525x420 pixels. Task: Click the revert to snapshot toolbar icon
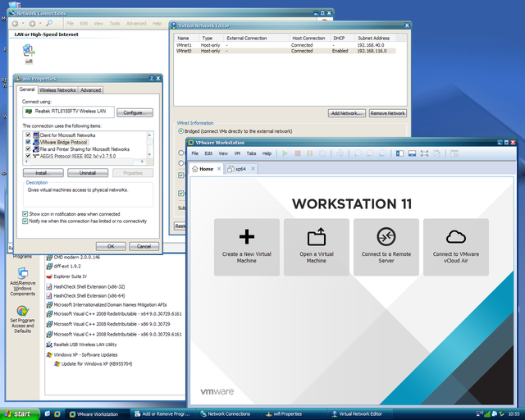point(370,153)
